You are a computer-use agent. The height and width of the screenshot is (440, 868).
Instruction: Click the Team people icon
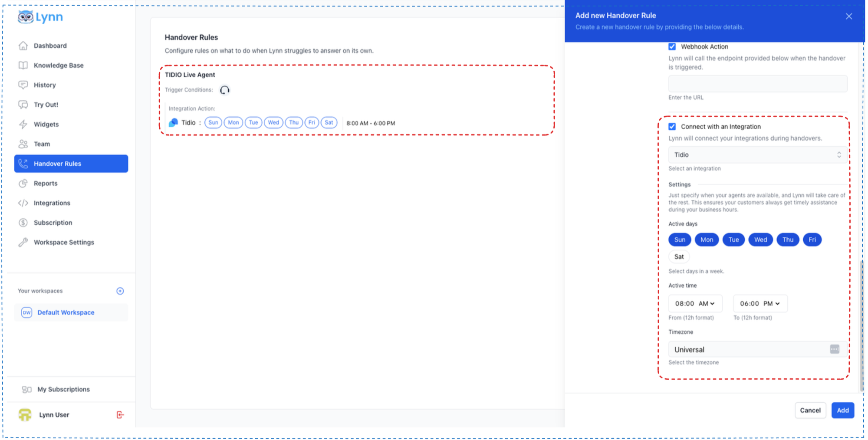click(23, 144)
